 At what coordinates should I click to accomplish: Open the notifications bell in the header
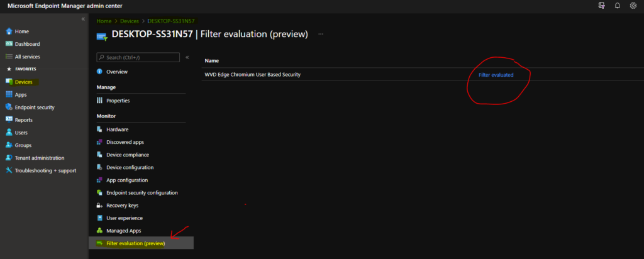(618, 6)
